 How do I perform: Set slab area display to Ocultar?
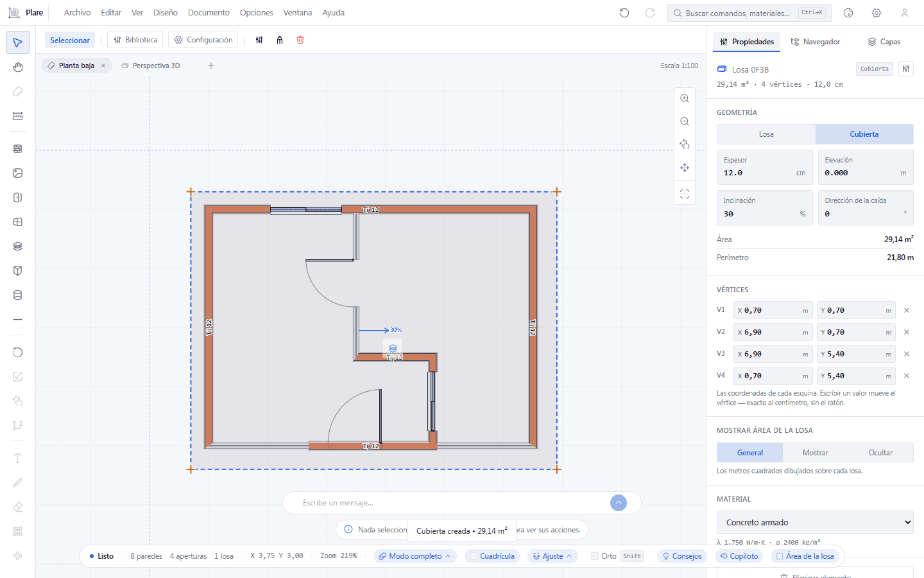880,453
